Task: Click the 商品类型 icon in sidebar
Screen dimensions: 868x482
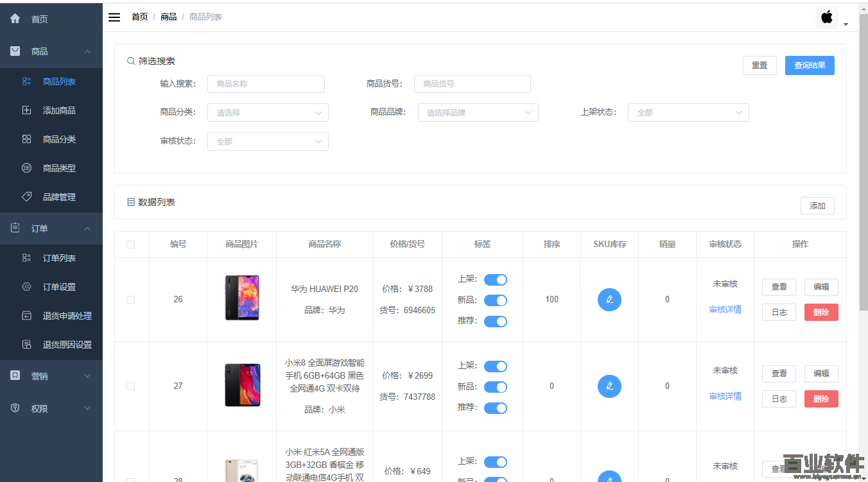Action: [x=26, y=168]
